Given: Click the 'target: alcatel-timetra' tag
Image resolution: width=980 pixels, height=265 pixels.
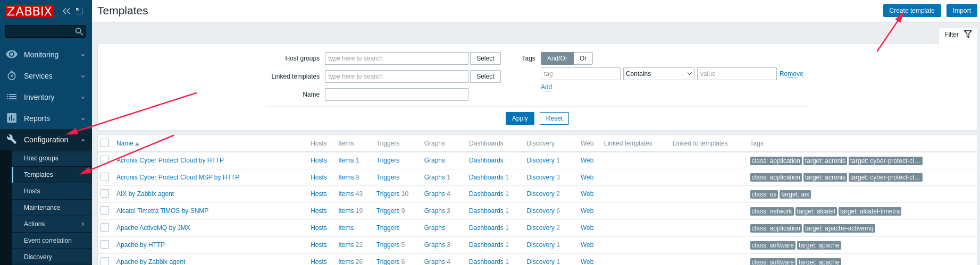Looking at the screenshot, I should [x=870, y=211].
